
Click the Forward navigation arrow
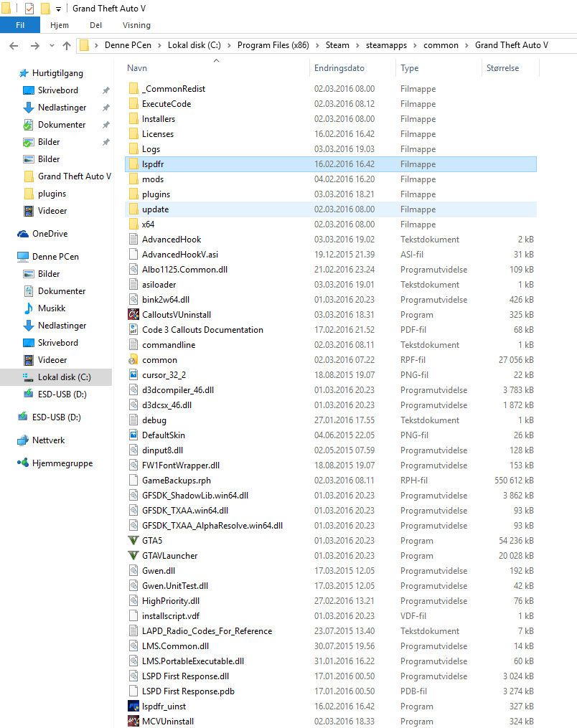[35, 45]
